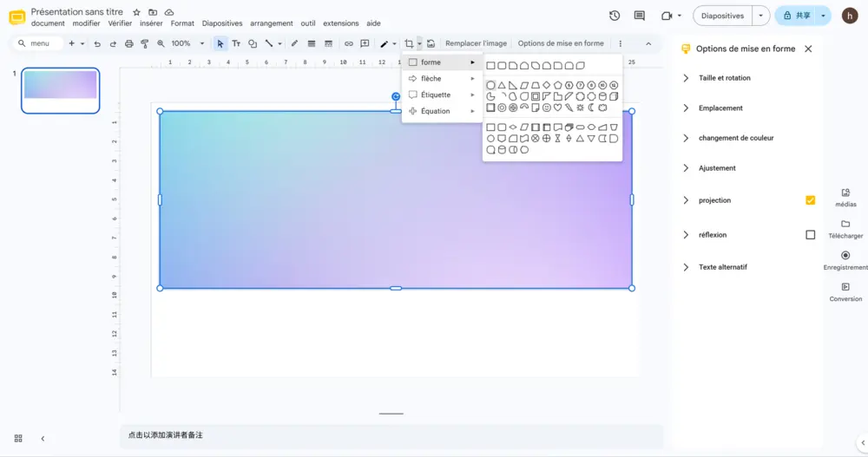This screenshot has width=868, height=457.
Task: Open the crop mask dropdown arrow
Action: point(419,43)
